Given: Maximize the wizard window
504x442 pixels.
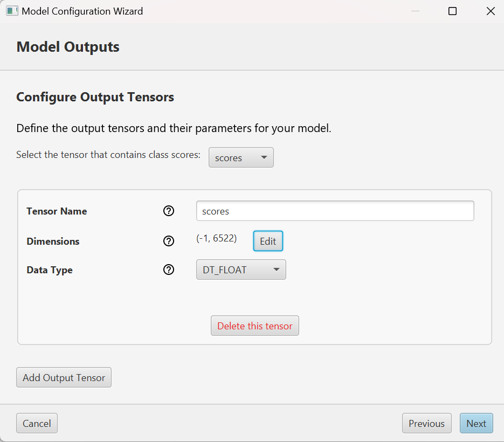Looking at the screenshot, I should [x=452, y=11].
